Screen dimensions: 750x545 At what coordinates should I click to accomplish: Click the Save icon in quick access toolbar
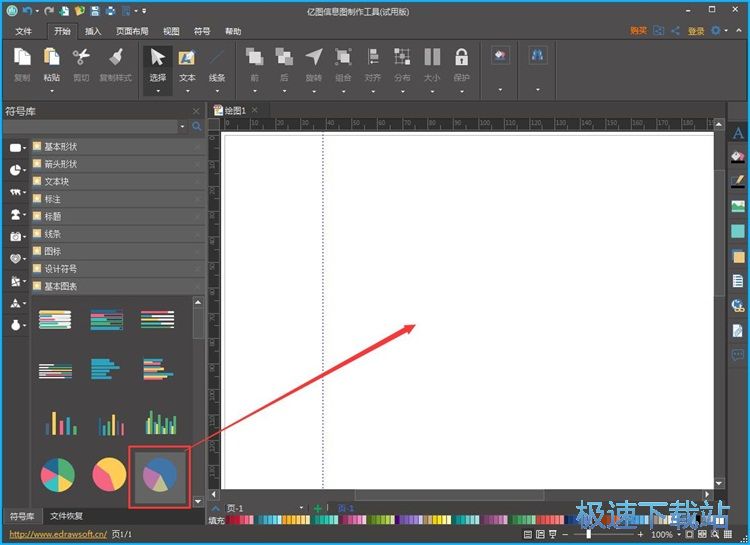95,11
